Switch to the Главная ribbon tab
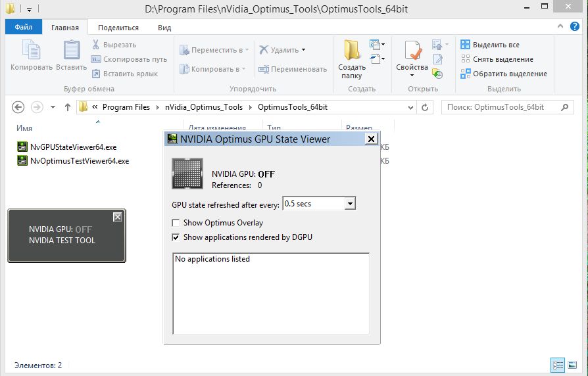 [x=65, y=28]
